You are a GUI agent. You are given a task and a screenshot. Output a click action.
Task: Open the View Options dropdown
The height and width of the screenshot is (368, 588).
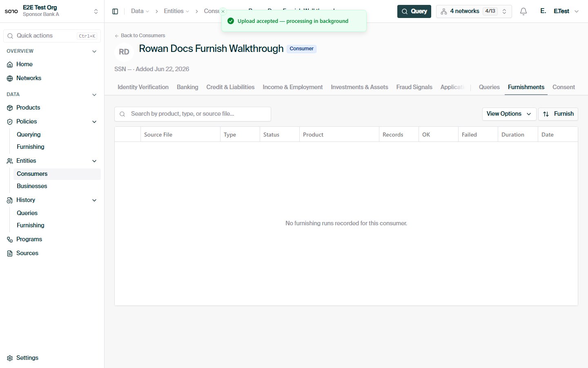(x=509, y=114)
